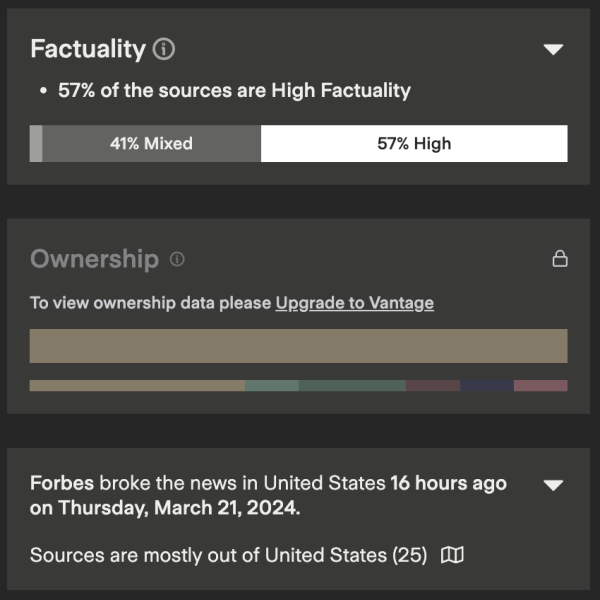Click the small light-gray low factuality segment
The width and height of the screenshot is (600, 600).
click(x=36, y=143)
